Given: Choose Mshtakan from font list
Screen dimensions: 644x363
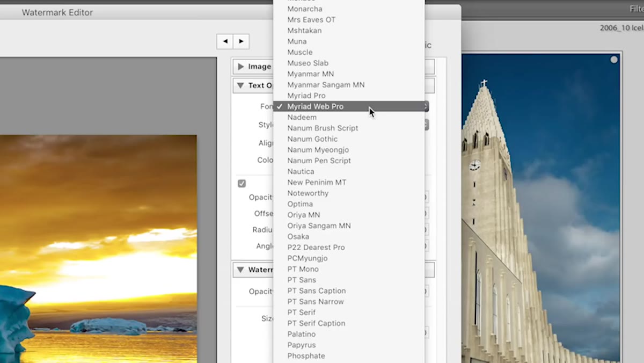Looking at the screenshot, I should pyautogui.click(x=349, y=31).
